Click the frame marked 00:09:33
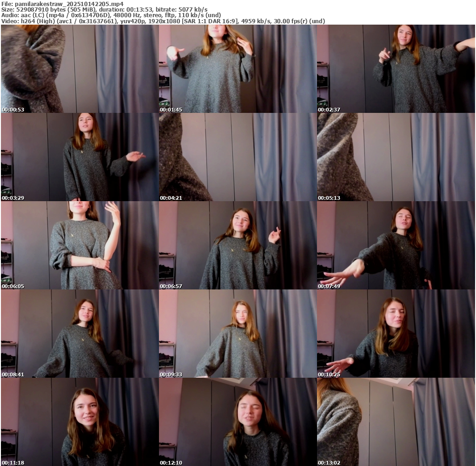 click(x=238, y=334)
